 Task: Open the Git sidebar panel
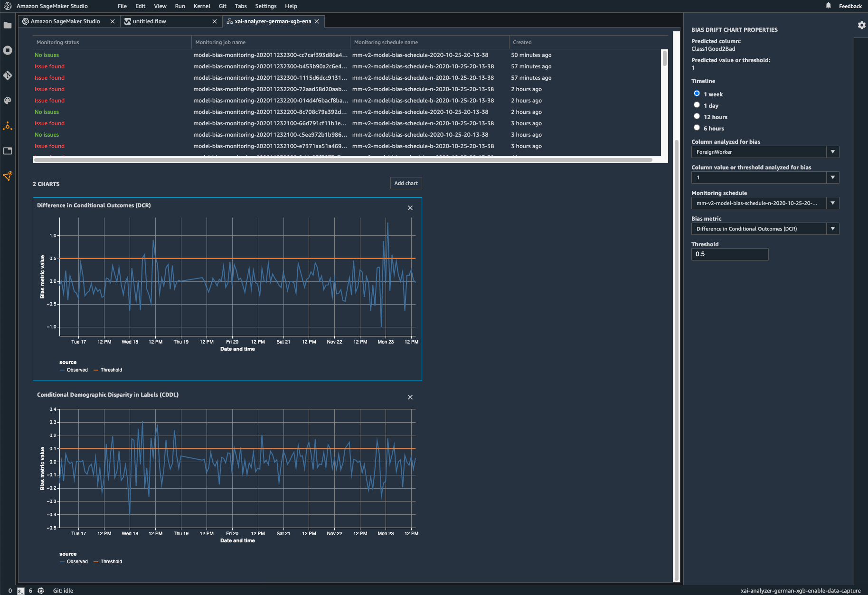pyautogui.click(x=8, y=75)
